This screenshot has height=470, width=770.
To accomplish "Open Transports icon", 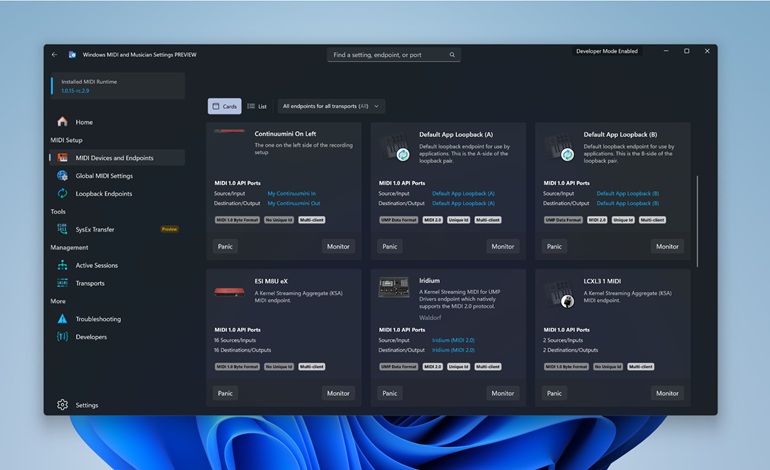I will tap(62, 283).
